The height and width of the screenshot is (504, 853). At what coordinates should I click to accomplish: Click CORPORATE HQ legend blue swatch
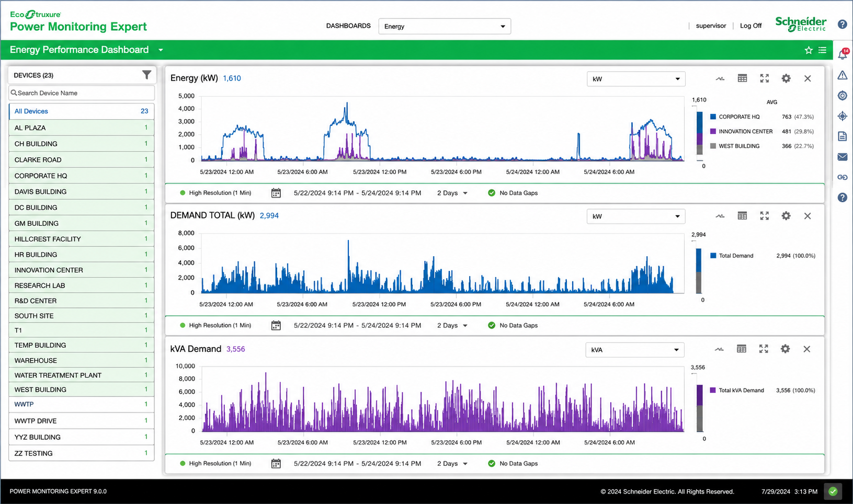(713, 117)
